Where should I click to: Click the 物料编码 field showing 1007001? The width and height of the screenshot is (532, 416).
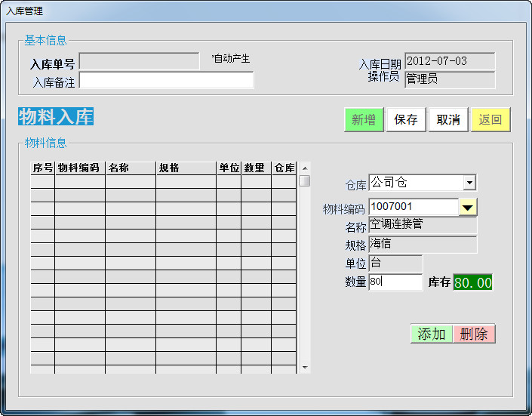pos(414,207)
